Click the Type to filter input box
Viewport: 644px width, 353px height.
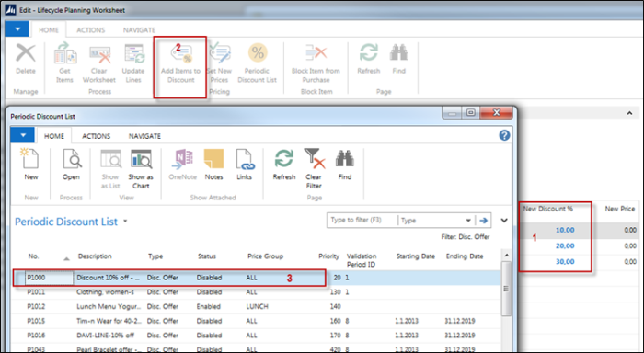pos(362,220)
